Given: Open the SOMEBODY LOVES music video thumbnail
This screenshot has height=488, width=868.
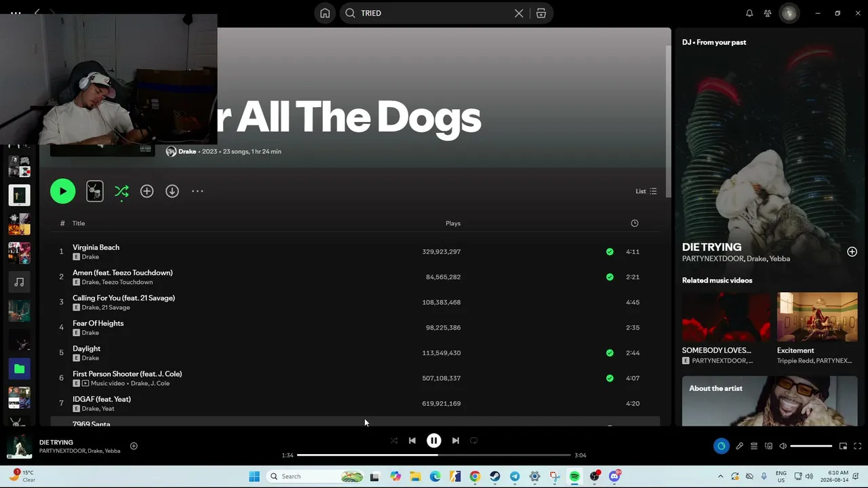Looking at the screenshot, I should pyautogui.click(x=726, y=317).
